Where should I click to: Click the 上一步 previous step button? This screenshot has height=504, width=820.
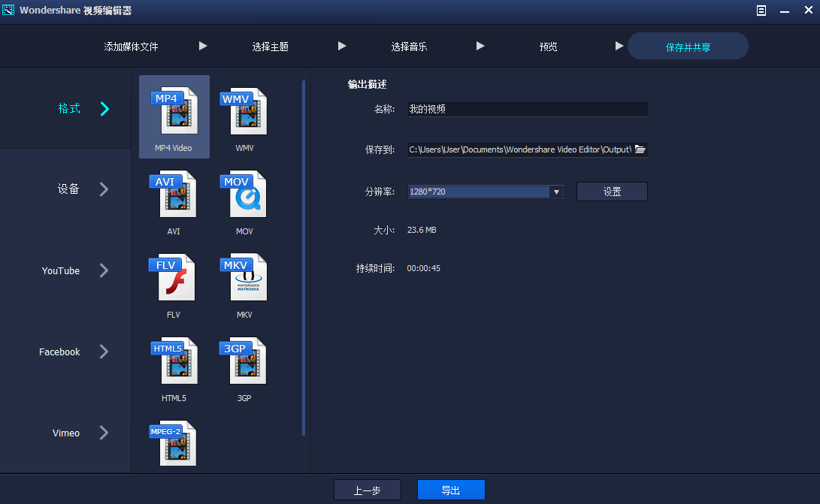pos(367,490)
